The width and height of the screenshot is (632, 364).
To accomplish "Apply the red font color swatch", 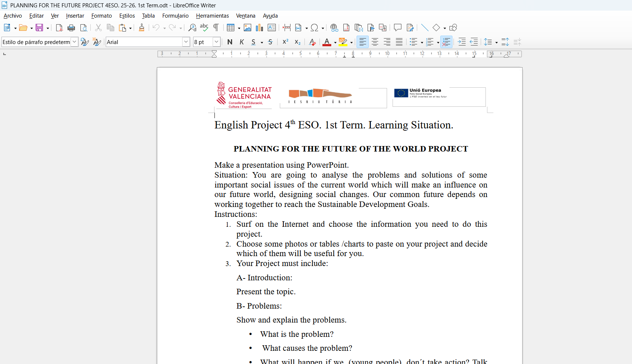I will 326,42.
